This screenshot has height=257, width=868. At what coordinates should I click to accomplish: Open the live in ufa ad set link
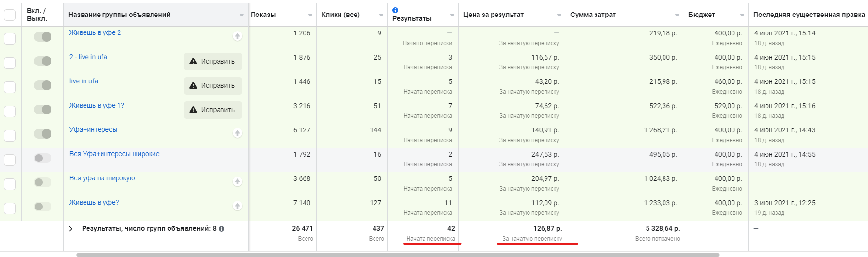[84, 81]
